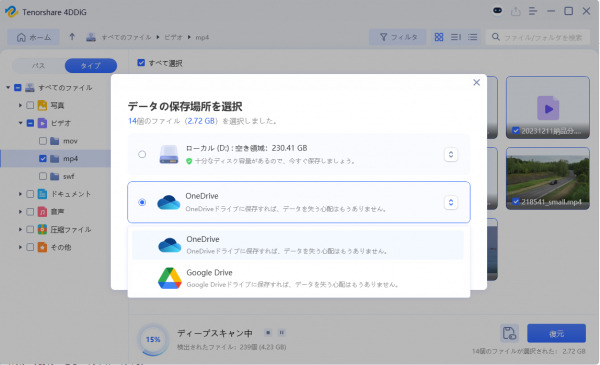Toggle the すべて選択 checkbox
600x365 pixels.
tap(141, 63)
